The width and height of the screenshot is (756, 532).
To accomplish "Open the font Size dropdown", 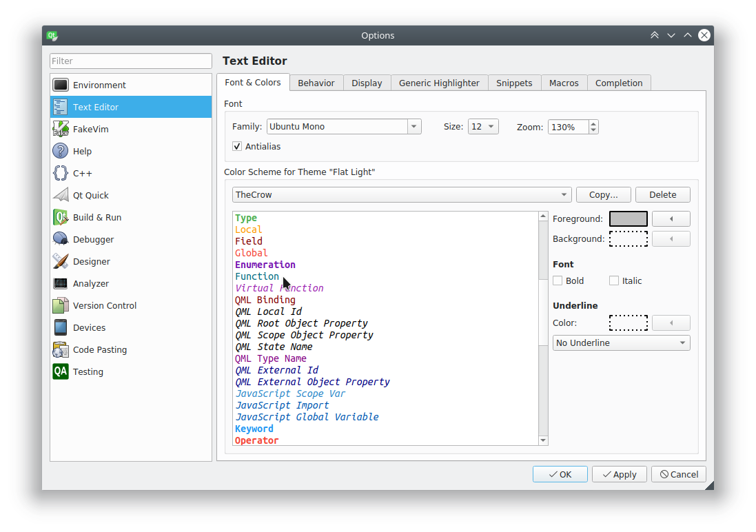I will pyautogui.click(x=482, y=127).
